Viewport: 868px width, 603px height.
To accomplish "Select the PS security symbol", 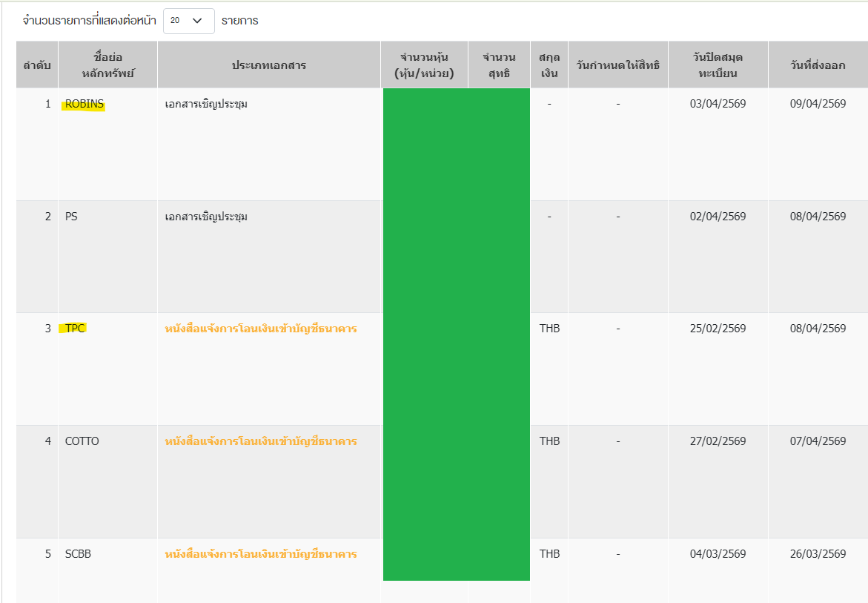I will coord(71,217).
